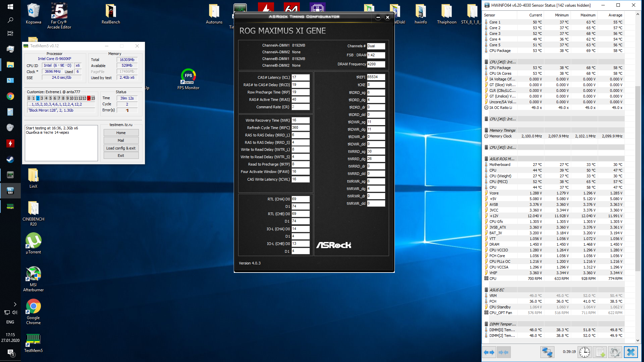The width and height of the screenshot is (644, 362).
Task: Show hidden tray icons with the chevron
Action: point(15,304)
